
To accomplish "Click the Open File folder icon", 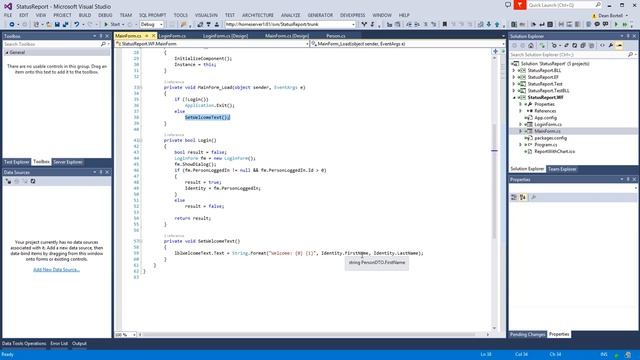I will click(49, 24).
